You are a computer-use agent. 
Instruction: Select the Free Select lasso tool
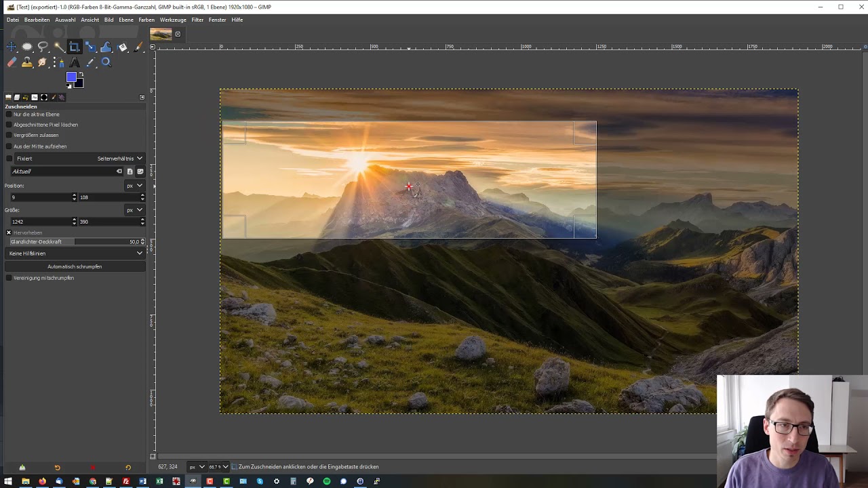pyautogui.click(x=43, y=47)
